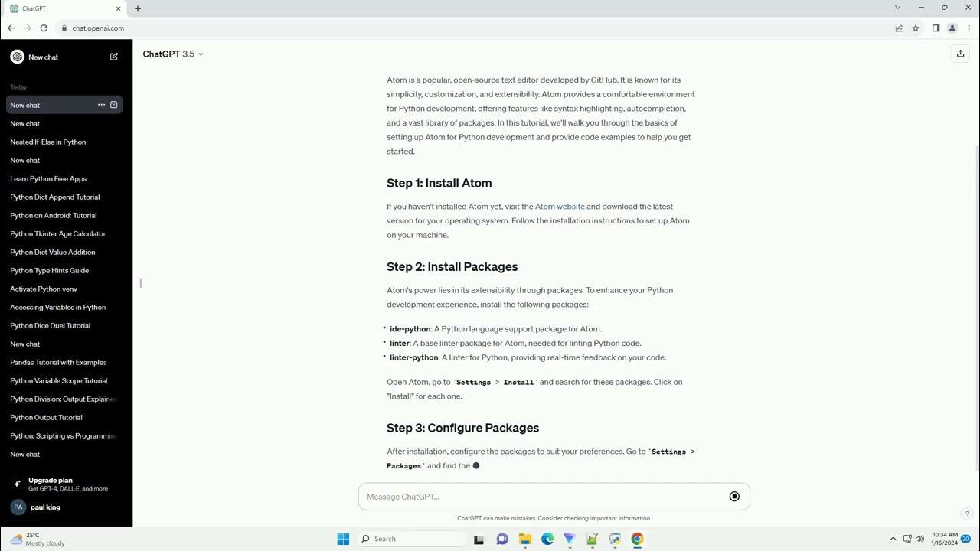Click the Windows taskbar Search box
The width and height of the screenshot is (980, 551).
412,539
